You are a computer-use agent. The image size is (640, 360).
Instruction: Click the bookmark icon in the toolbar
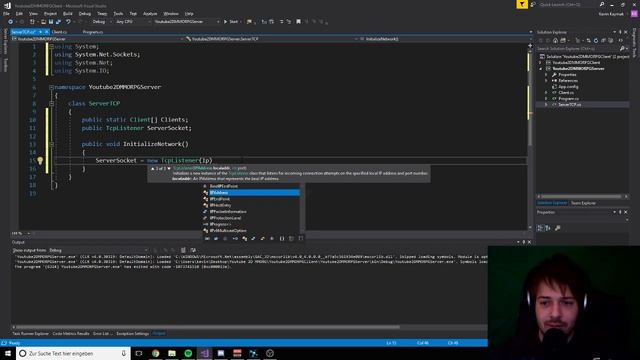pos(298,22)
